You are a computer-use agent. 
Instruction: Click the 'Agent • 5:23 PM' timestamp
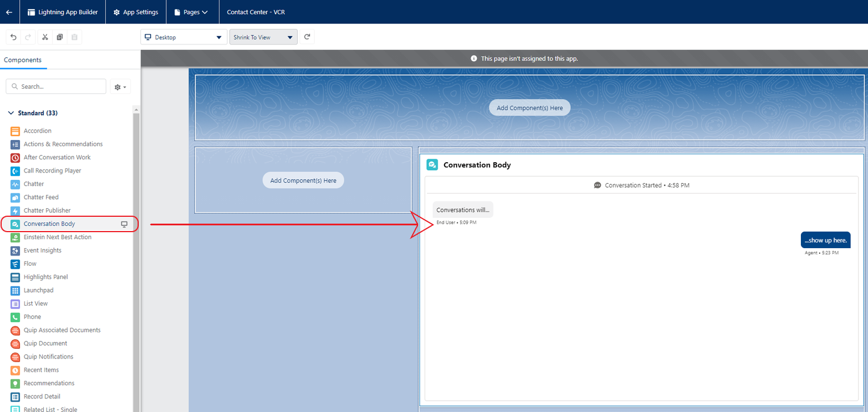(x=821, y=253)
